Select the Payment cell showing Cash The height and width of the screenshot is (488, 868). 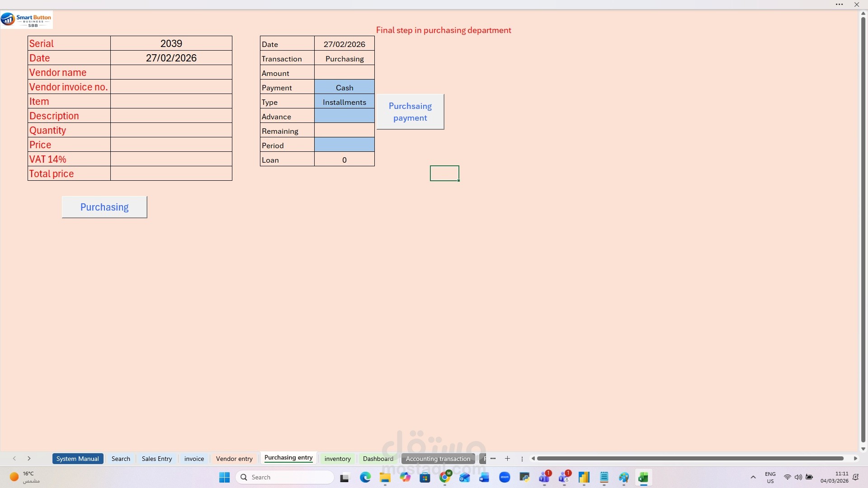(344, 87)
